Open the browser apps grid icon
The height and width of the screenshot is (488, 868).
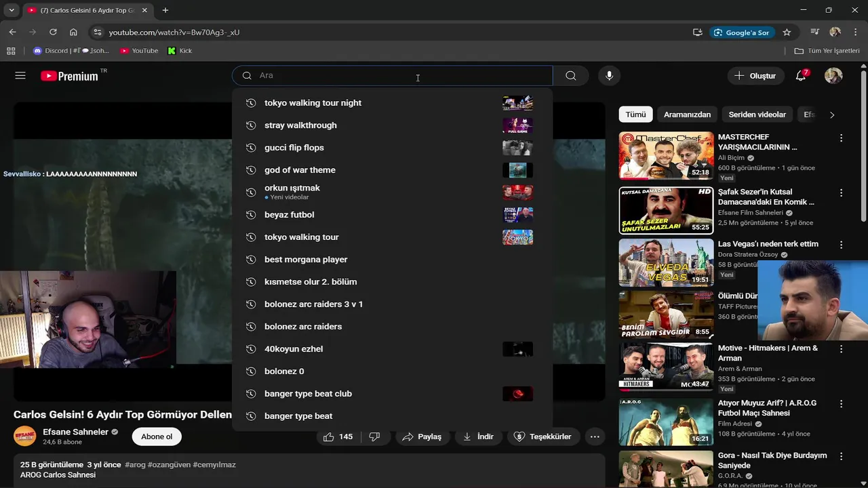click(11, 51)
